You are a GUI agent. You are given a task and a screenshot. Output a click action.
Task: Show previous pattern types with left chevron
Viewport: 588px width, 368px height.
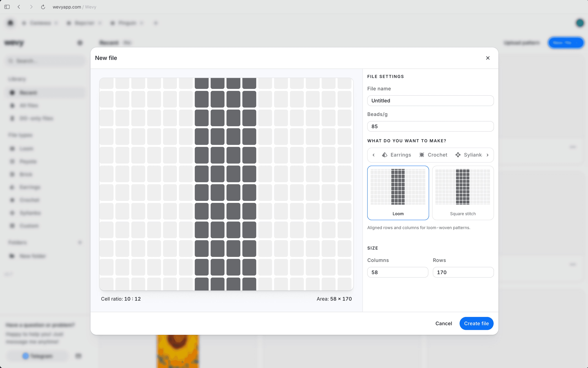(x=373, y=155)
